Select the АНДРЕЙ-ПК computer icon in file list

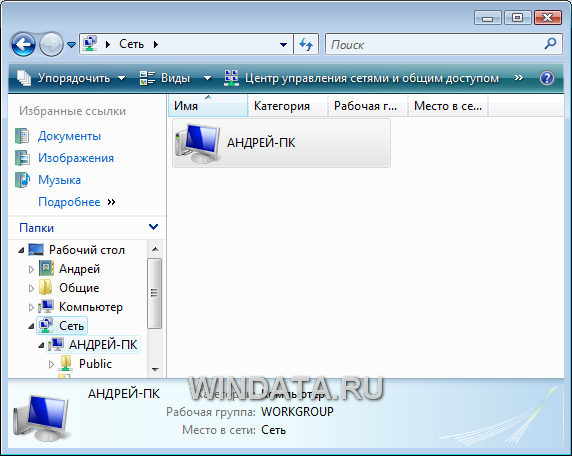click(x=198, y=143)
